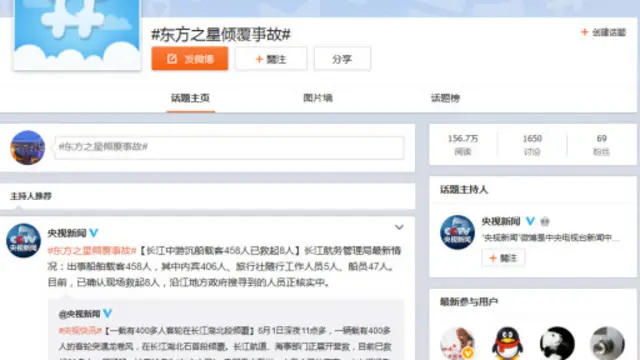640x360 pixels.
Task: Click the 156.7万 阅读 read count
Action: [x=463, y=145]
